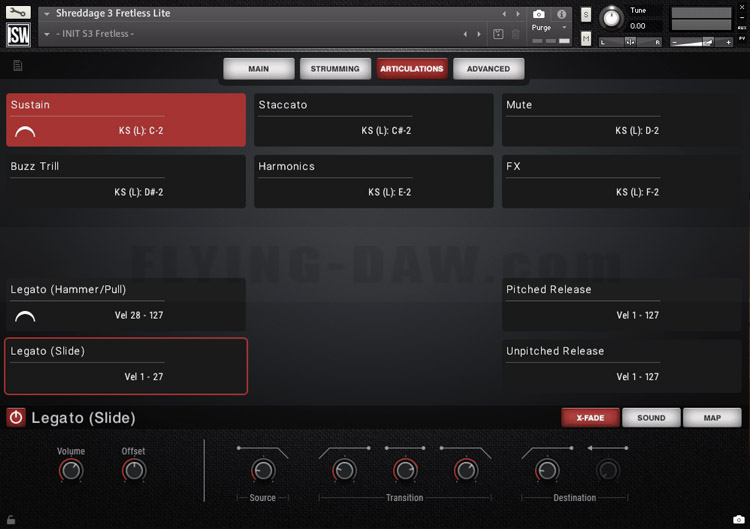Click the Tune value 0.00 field
This screenshot has width=750, height=529.
click(x=638, y=26)
